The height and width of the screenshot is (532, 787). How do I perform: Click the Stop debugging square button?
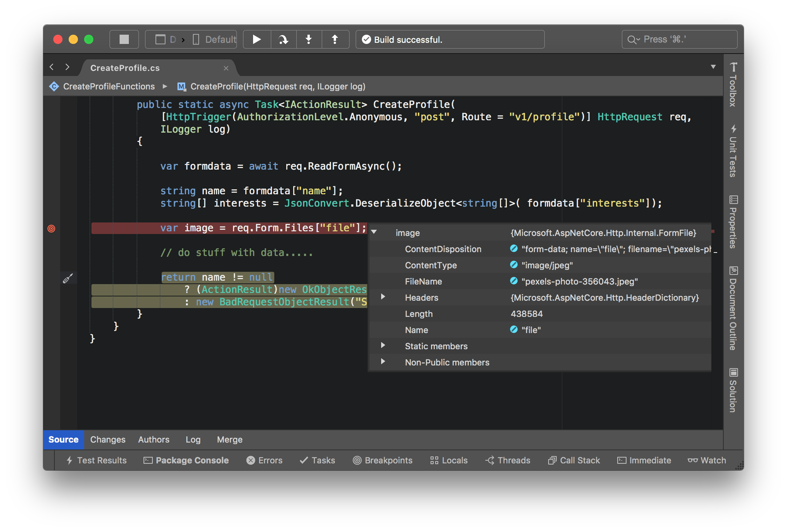(x=124, y=39)
